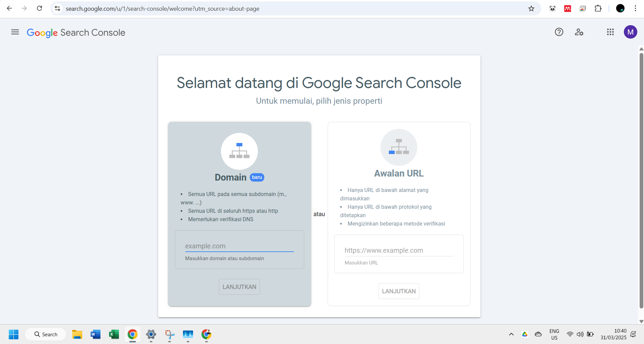
Task: Click the Domain heading
Action: 231,177
